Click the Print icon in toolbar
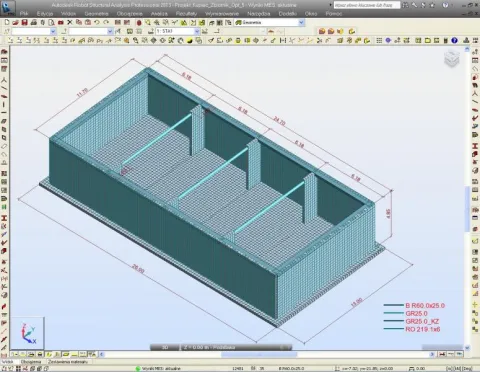 (x=33, y=23)
